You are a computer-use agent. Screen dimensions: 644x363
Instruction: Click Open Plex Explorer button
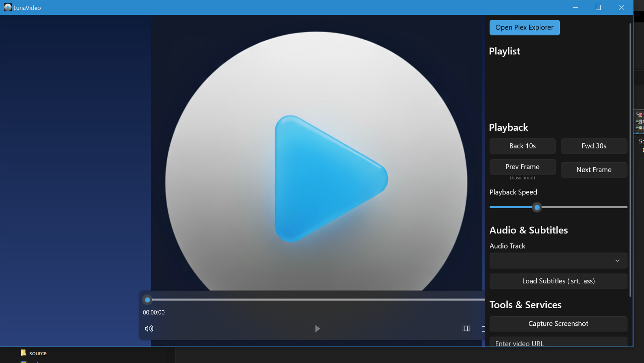[524, 28]
